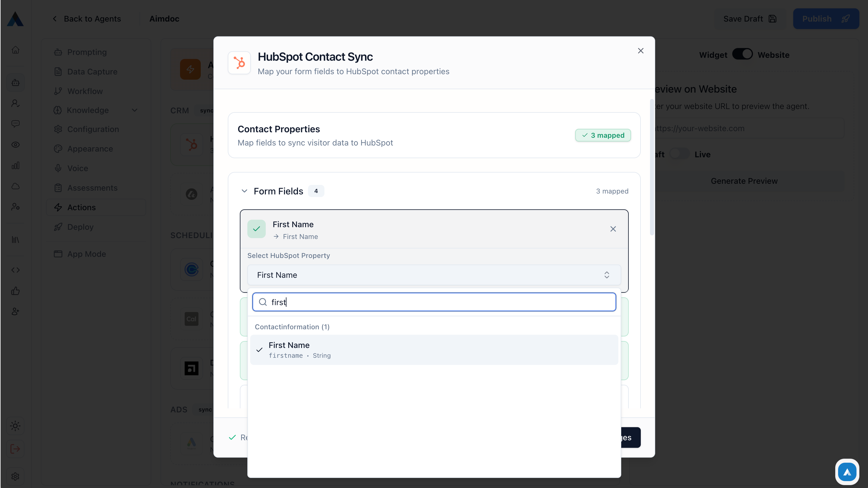Open the library books icon in left rail
This screenshot has height=488, width=868.
point(16,240)
